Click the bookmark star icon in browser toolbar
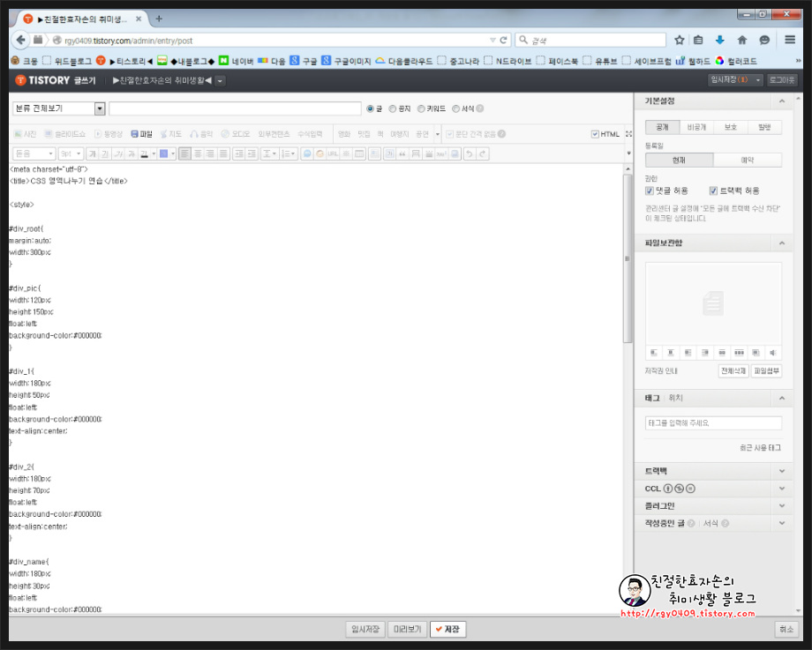The height and width of the screenshot is (650, 812). [x=680, y=40]
